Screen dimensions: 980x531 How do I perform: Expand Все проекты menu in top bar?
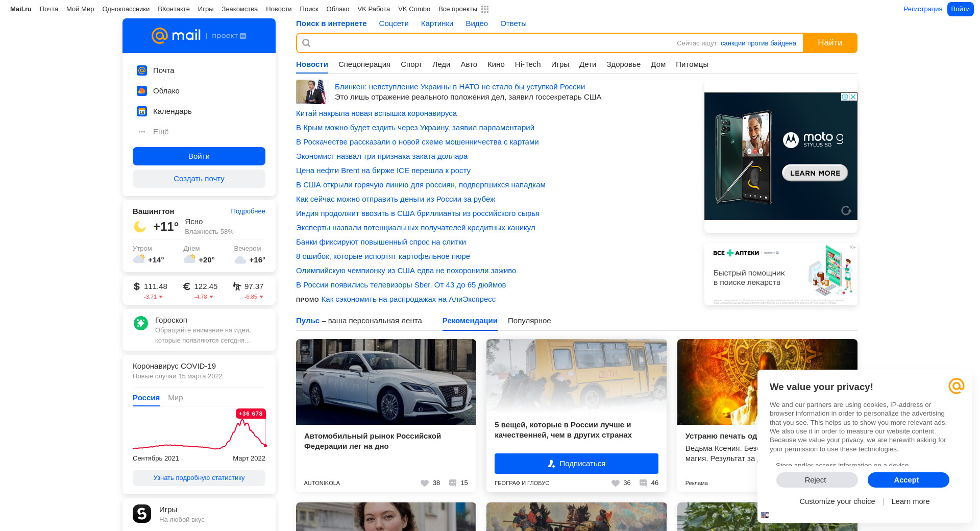coord(457,9)
